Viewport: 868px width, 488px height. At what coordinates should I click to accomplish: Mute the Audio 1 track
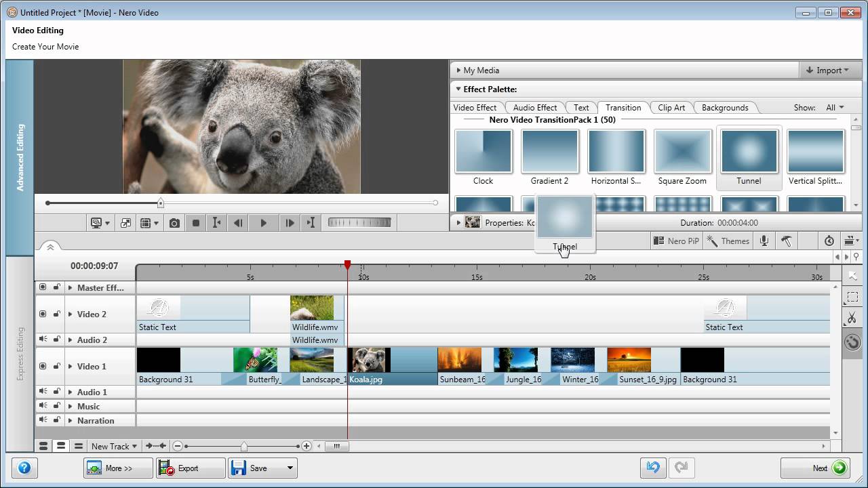coord(43,391)
